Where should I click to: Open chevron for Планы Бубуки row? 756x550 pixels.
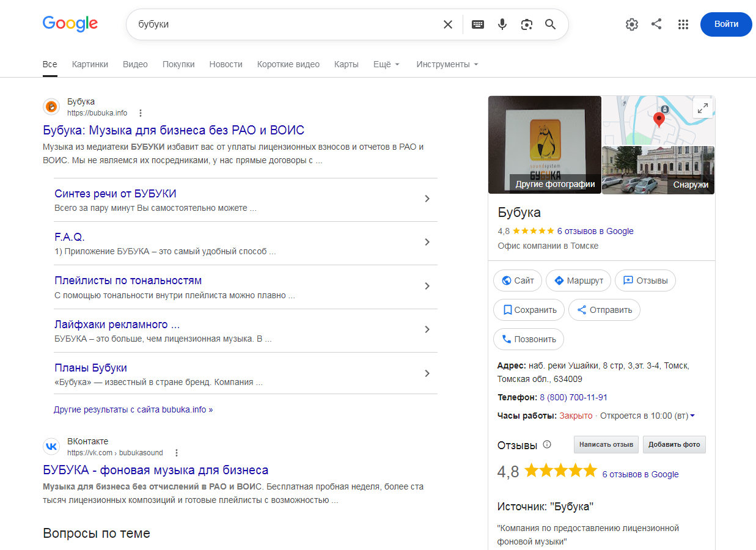[427, 373]
